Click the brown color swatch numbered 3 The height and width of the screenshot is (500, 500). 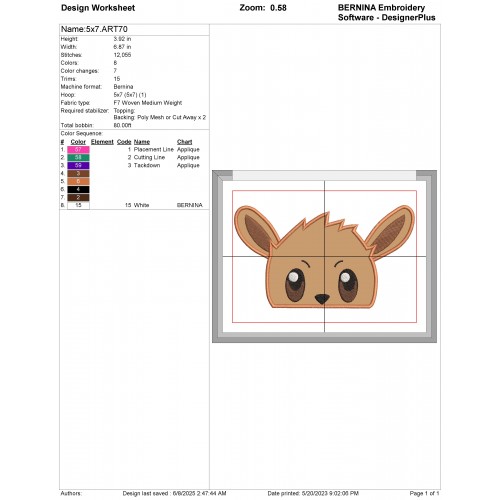[x=78, y=174]
